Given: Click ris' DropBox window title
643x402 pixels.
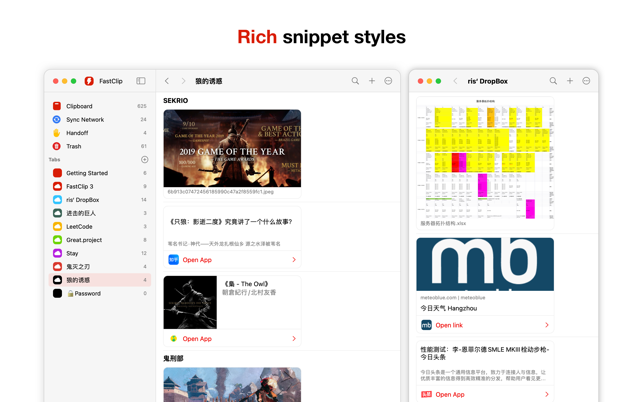Looking at the screenshot, I should pyautogui.click(x=488, y=81).
